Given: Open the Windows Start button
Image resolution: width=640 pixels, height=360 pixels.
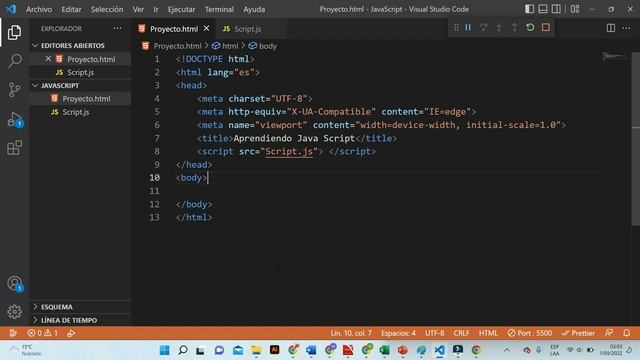Looking at the screenshot, I should [x=164, y=350].
